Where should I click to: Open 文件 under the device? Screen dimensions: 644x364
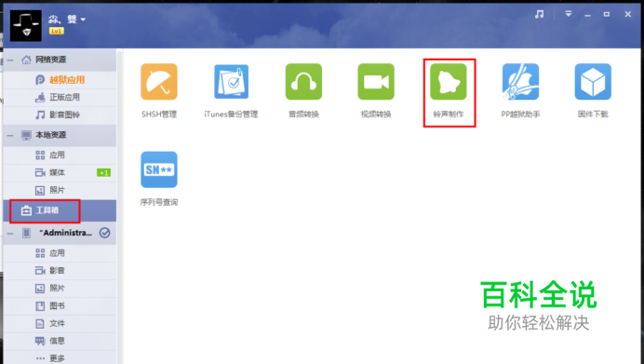pos(60,324)
